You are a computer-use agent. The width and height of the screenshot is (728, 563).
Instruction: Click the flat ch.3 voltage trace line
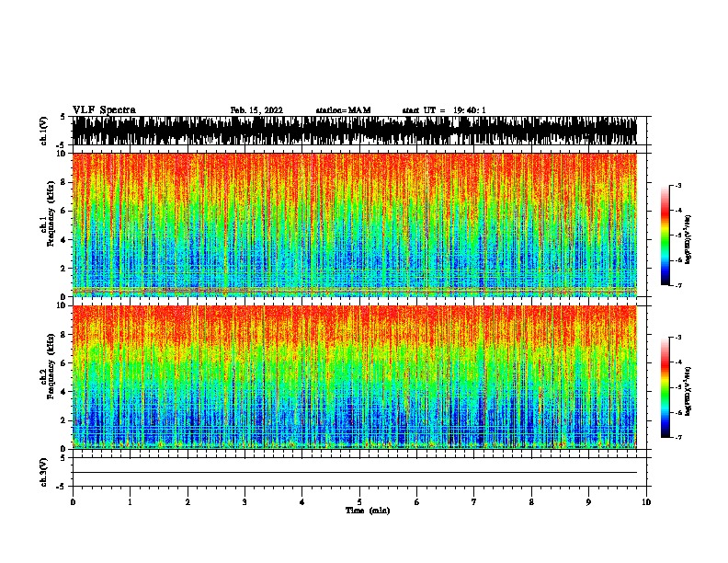pyautogui.click(x=355, y=473)
